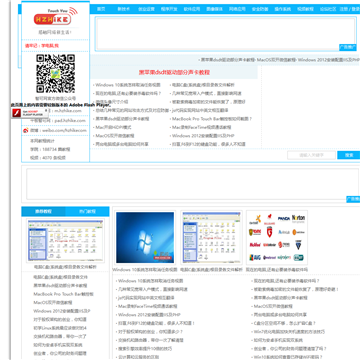Open 'MacBook Pro Touch Bar' link in headline list
The width and height of the screenshot is (360, 360).
tap(212, 119)
